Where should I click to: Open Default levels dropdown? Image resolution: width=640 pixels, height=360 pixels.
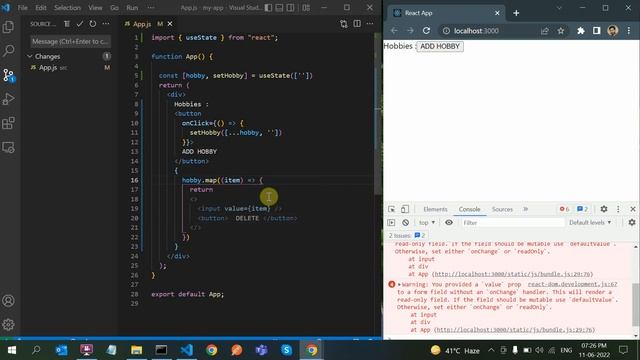coord(590,222)
